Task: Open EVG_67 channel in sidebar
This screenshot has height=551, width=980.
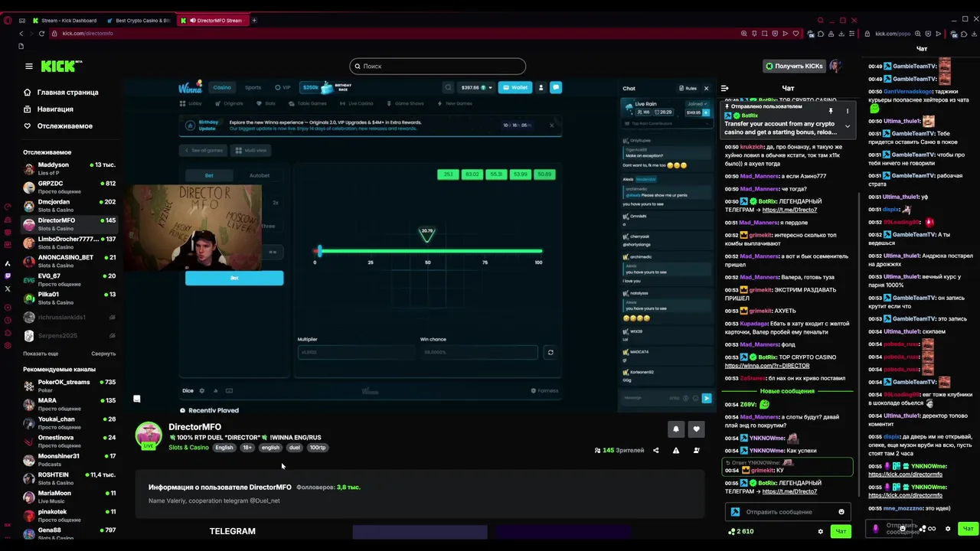Action: (x=69, y=279)
